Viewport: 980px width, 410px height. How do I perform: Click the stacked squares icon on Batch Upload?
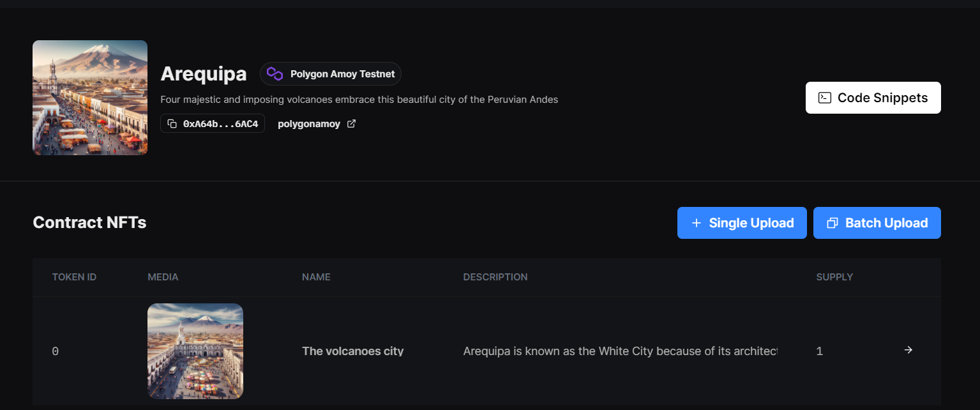coord(832,223)
